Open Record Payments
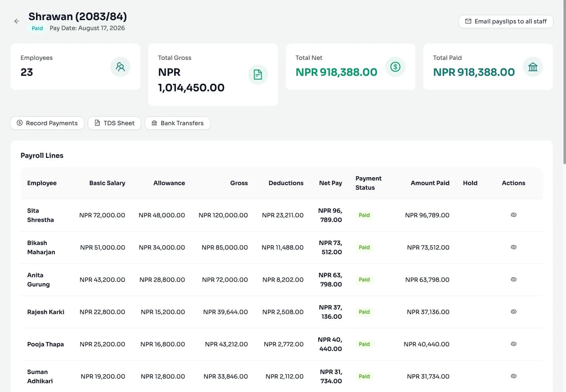The image size is (566, 392). click(x=47, y=123)
